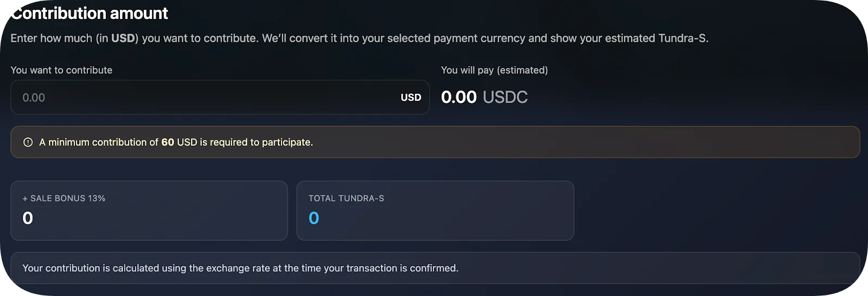Click the '+ SALE BONUS 13%' label
This screenshot has width=868, height=296.
pyautogui.click(x=64, y=198)
